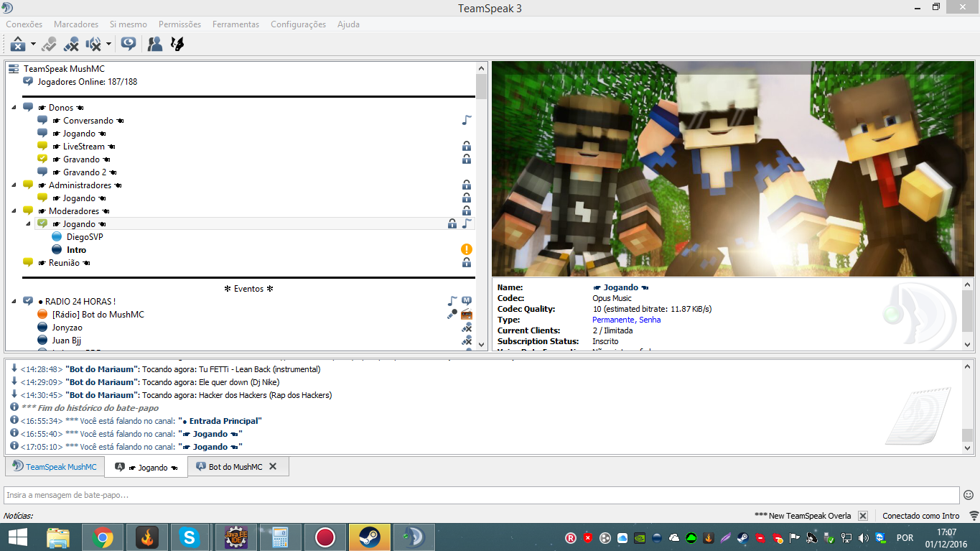Open the emoticon smiley picker
Image resolution: width=980 pixels, height=551 pixels.
[969, 495]
